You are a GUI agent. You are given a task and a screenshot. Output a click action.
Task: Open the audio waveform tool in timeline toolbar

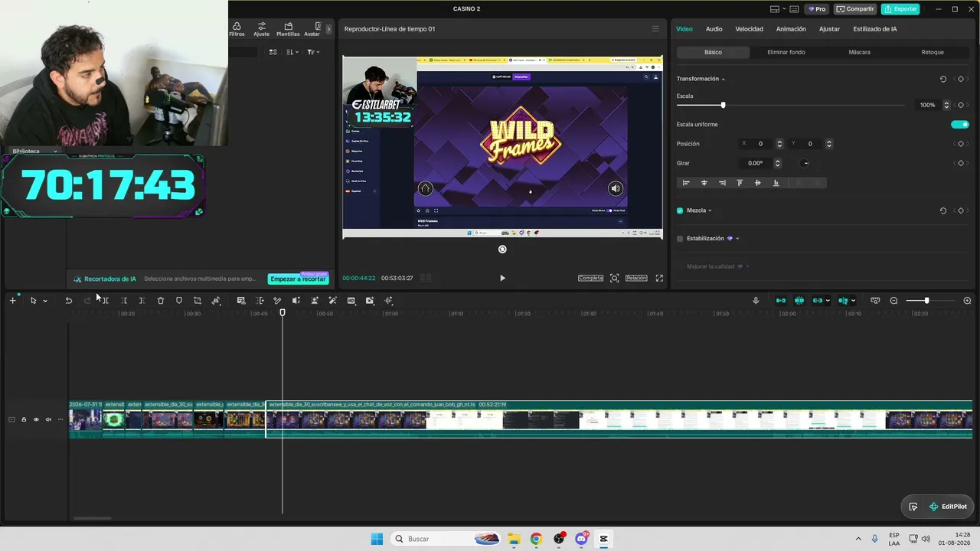coord(389,301)
